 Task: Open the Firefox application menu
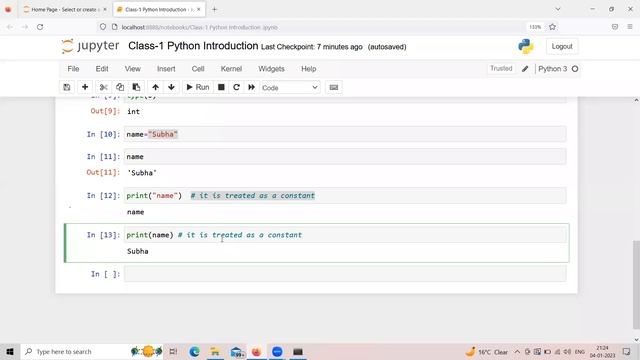pos(630,27)
